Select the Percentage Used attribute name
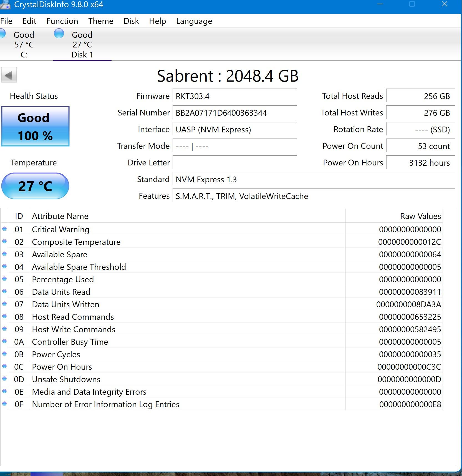462x476 pixels. pos(63,279)
